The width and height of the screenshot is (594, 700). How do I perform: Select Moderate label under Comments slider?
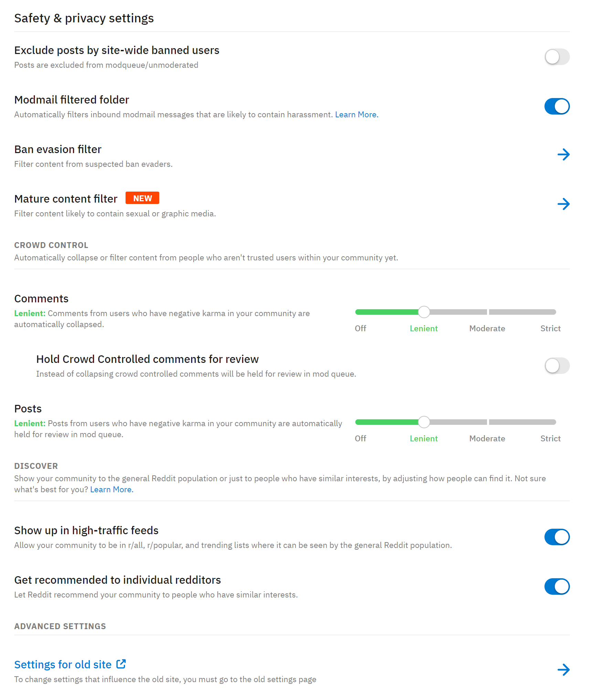click(x=487, y=328)
